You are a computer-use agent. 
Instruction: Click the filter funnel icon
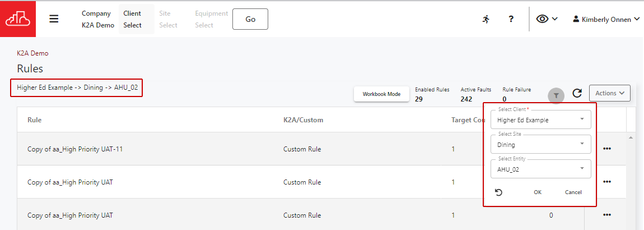coord(556,95)
